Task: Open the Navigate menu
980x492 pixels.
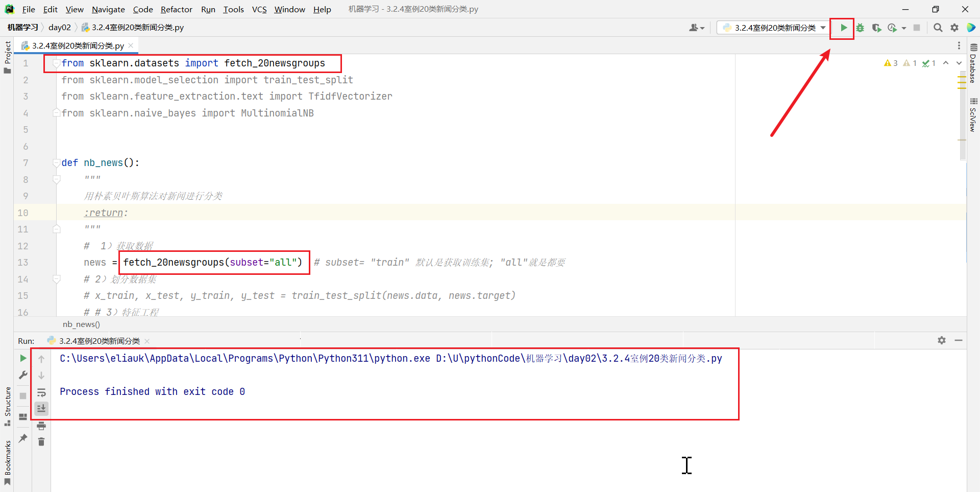Action: pyautogui.click(x=108, y=9)
